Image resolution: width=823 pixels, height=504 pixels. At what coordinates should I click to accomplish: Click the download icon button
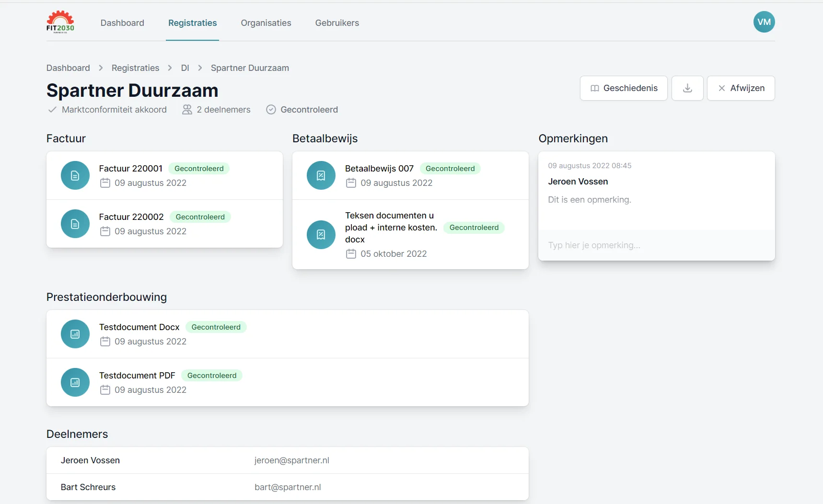pyautogui.click(x=687, y=88)
